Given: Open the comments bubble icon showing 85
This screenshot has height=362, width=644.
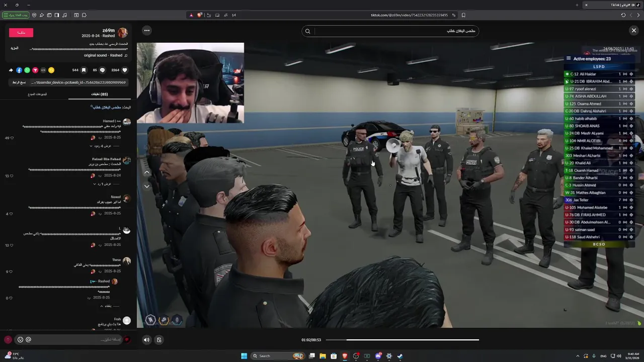Looking at the screenshot, I should [x=103, y=70].
